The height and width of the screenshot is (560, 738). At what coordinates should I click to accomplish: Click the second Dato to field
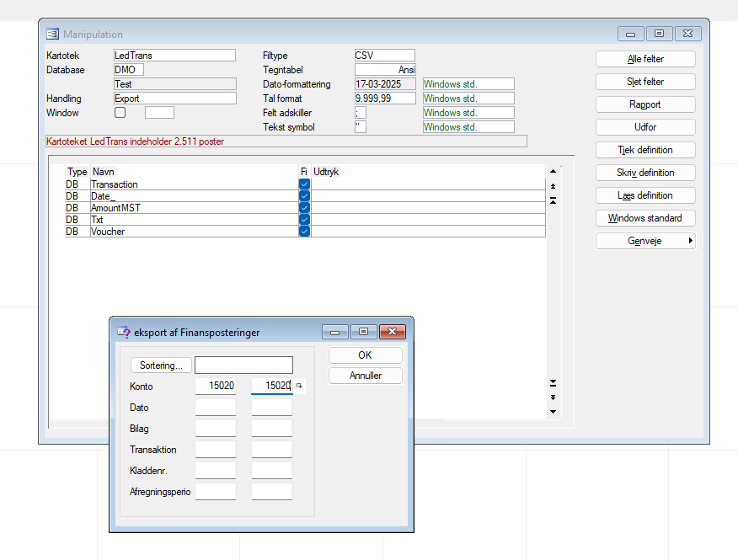coord(271,407)
